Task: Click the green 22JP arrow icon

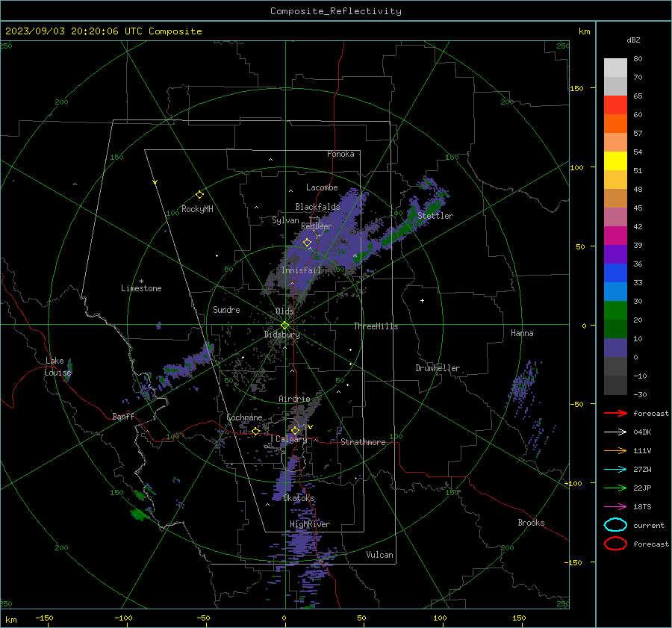Action: [x=615, y=488]
